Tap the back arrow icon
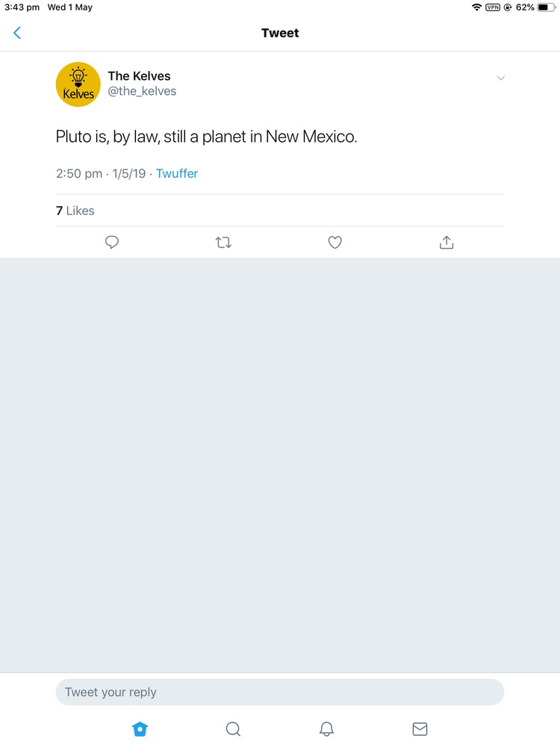Image resolution: width=560 pixels, height=747 pixels. (x=17, y=33)
